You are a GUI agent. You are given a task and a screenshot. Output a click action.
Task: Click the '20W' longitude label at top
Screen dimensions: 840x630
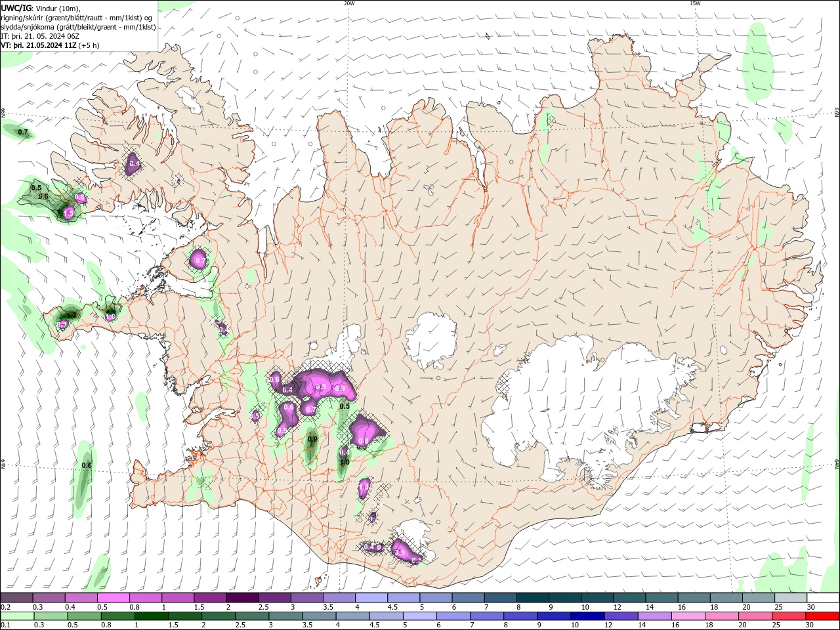[349, 3]
